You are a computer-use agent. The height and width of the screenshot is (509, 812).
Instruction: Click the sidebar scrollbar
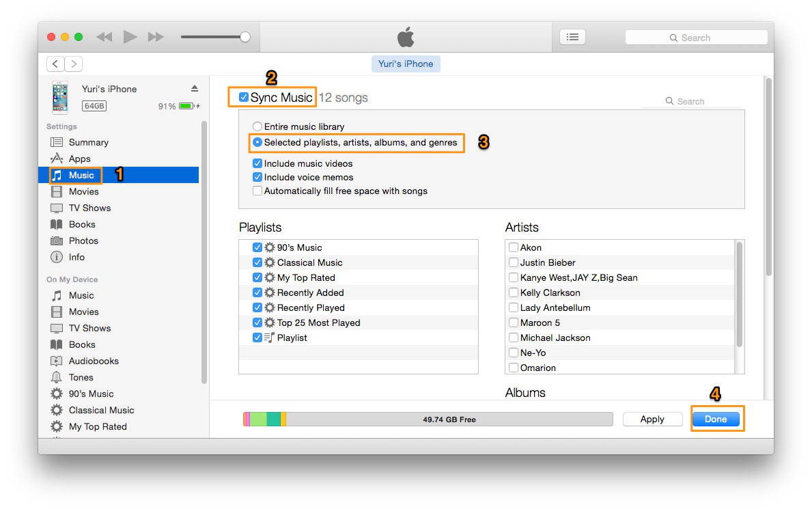tap(204, 252)
